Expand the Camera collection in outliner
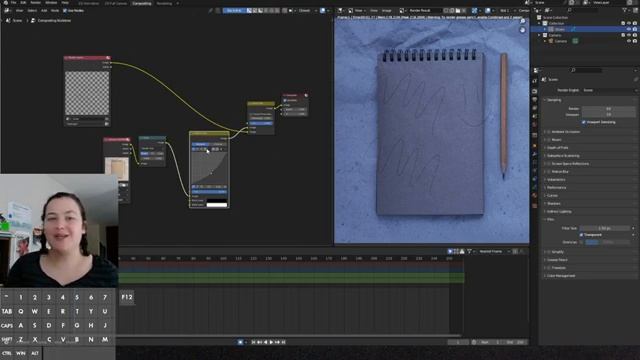The width and height of the screenshot is (640, 360). point(540,36)
